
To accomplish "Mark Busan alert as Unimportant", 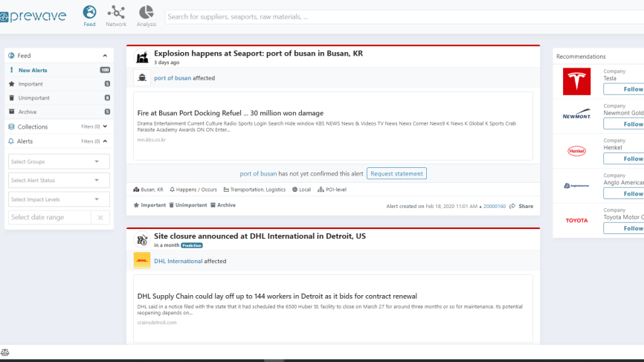I will click(188, 205).
